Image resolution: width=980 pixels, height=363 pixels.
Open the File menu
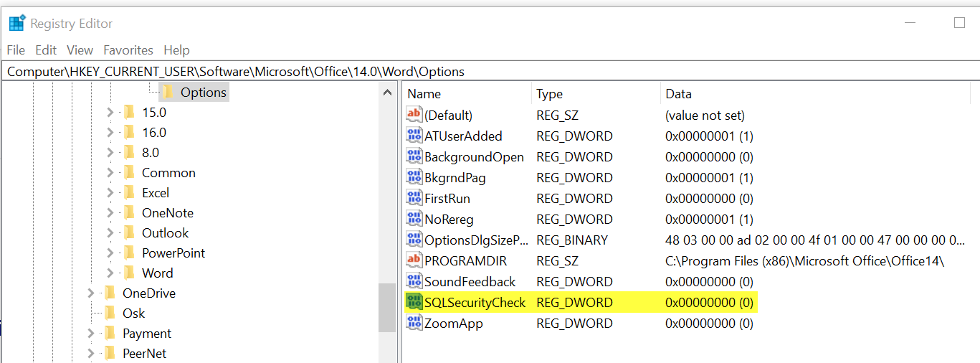(16, 50)
